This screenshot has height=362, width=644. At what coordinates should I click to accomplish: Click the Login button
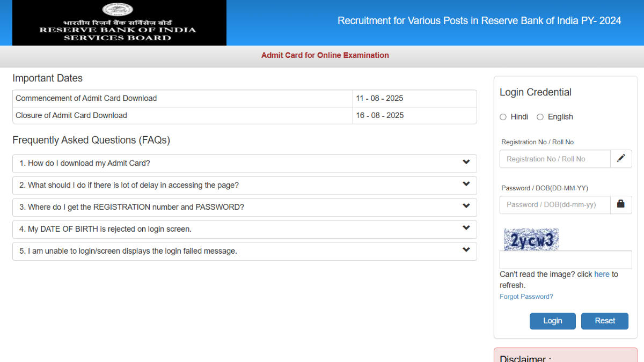pos(552,321)
